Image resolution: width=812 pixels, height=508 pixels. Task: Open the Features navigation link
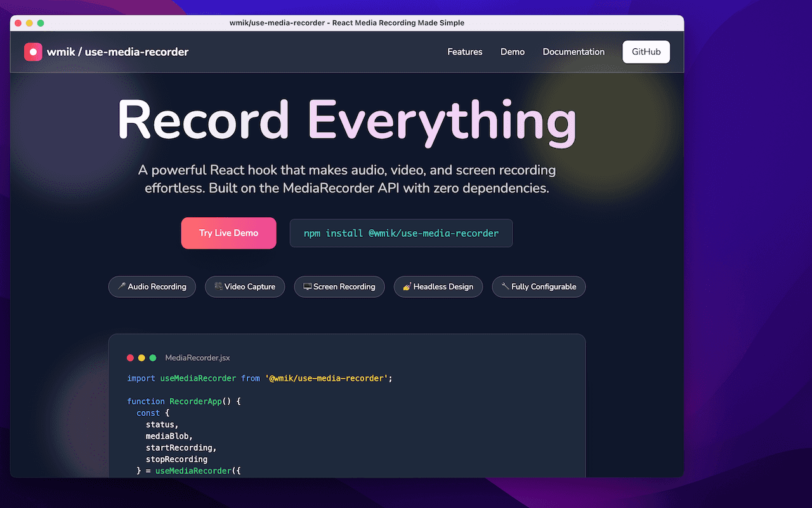pyautogui.click(x=464, y=52)
